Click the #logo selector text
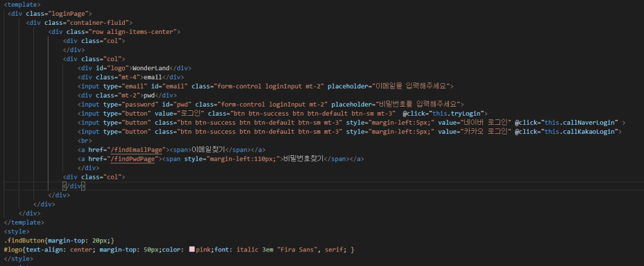 pos(13,250)
